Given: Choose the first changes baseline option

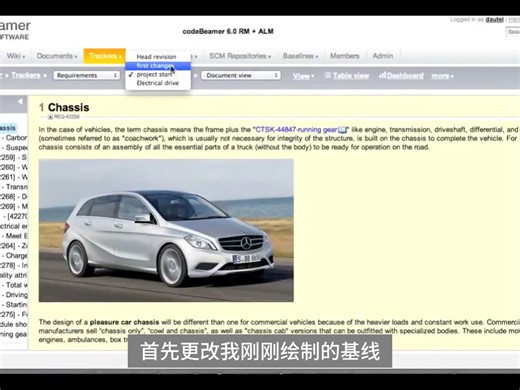Looking at the screenshot, I should coord(158,66).
